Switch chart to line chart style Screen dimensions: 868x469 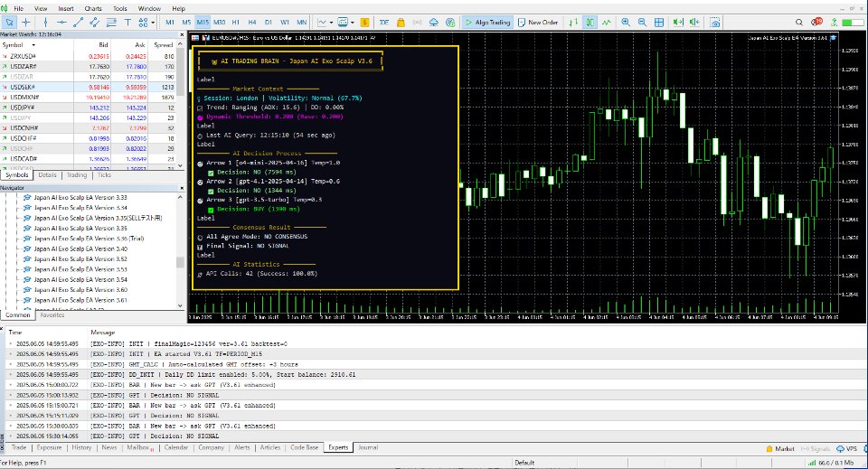(x=607, y=22)
